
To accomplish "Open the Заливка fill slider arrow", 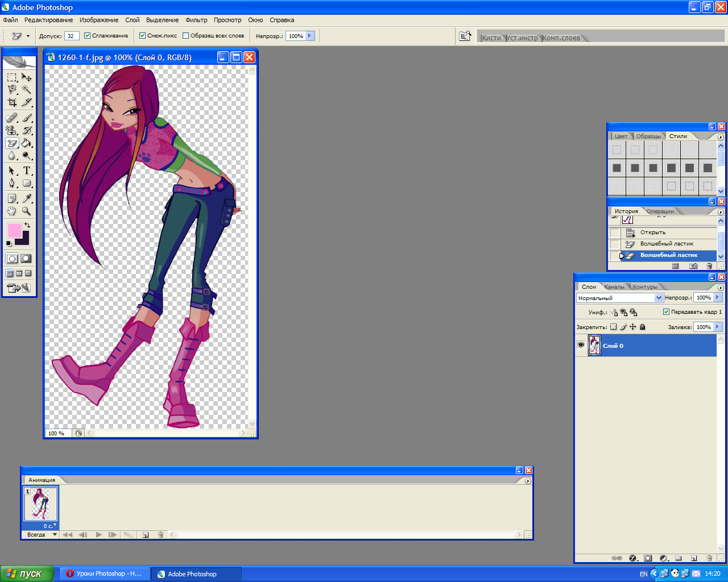I will (x=717, y=327).
